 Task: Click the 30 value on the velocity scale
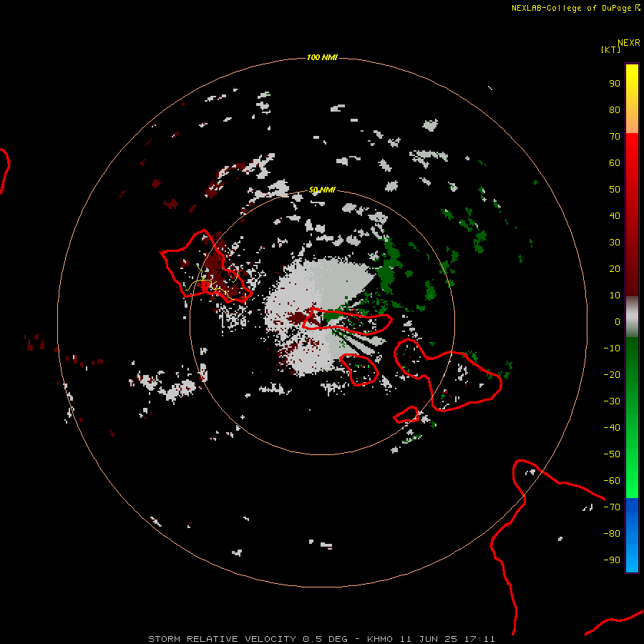[615, 243]
